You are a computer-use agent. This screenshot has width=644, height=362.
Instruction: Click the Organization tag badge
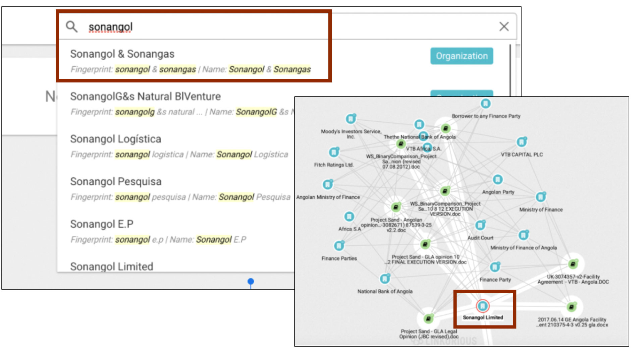tap(462, 56)
